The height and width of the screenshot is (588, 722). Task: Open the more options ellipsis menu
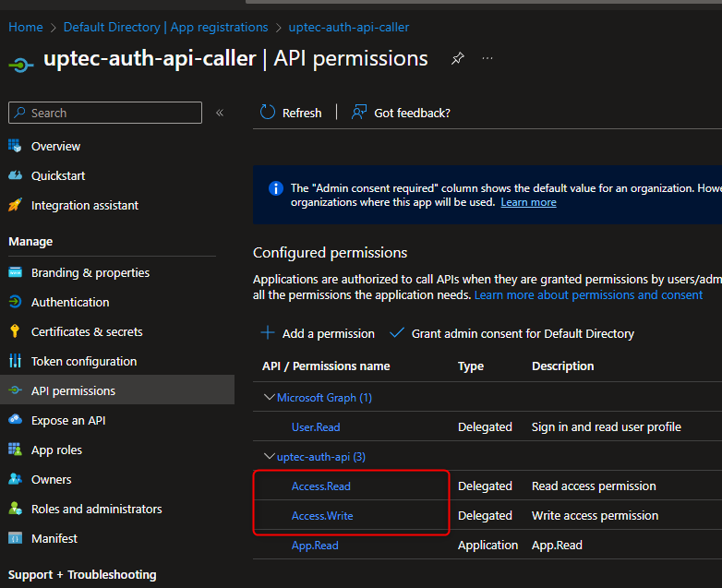[x=487, y=59]
